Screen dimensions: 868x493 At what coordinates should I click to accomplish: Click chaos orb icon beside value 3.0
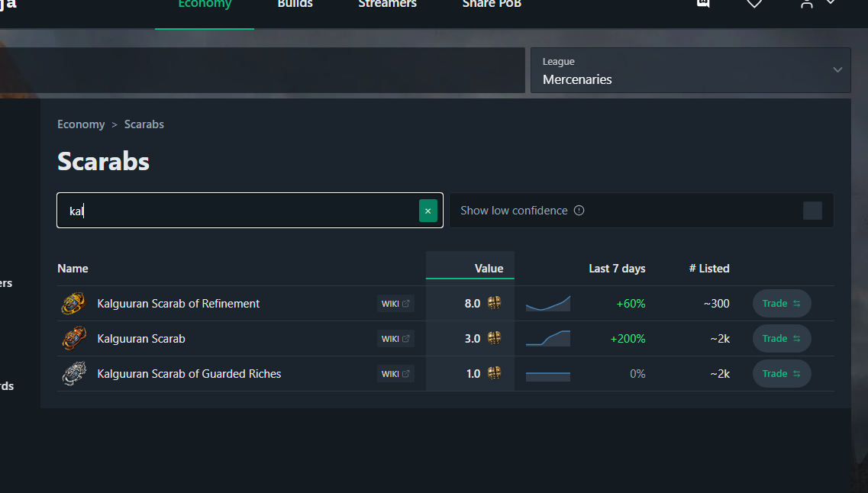pyautogui.click(x=495, y=338)
